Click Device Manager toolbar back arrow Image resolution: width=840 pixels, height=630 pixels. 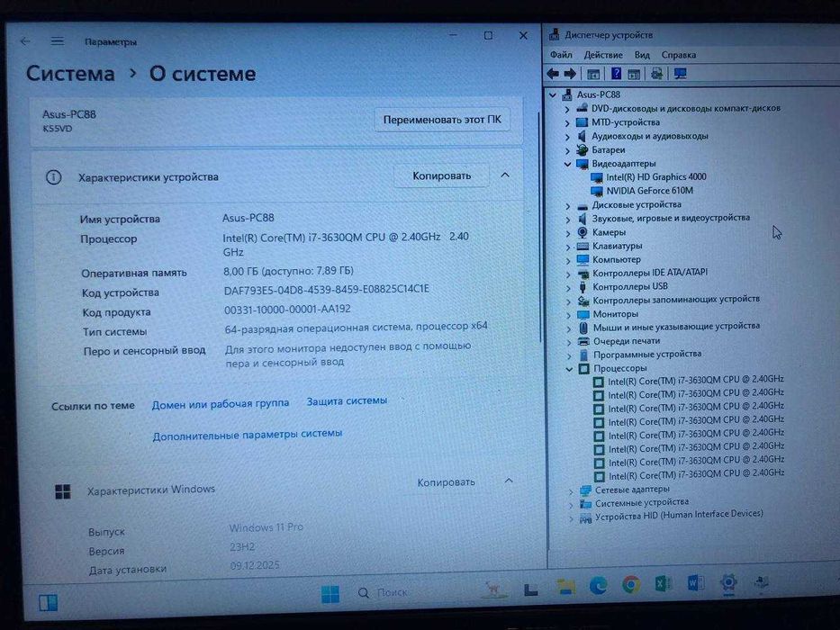pos(553,74)
